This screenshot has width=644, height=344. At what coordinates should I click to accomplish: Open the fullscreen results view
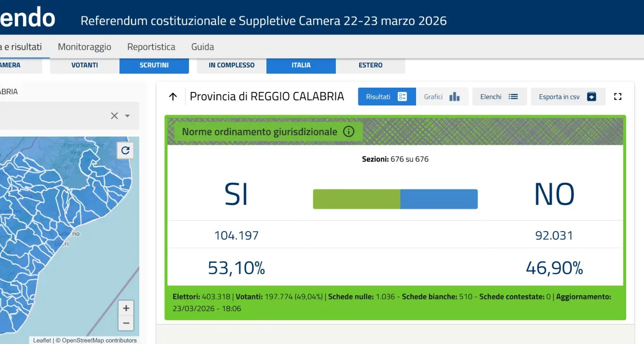(x=618, y=96)
